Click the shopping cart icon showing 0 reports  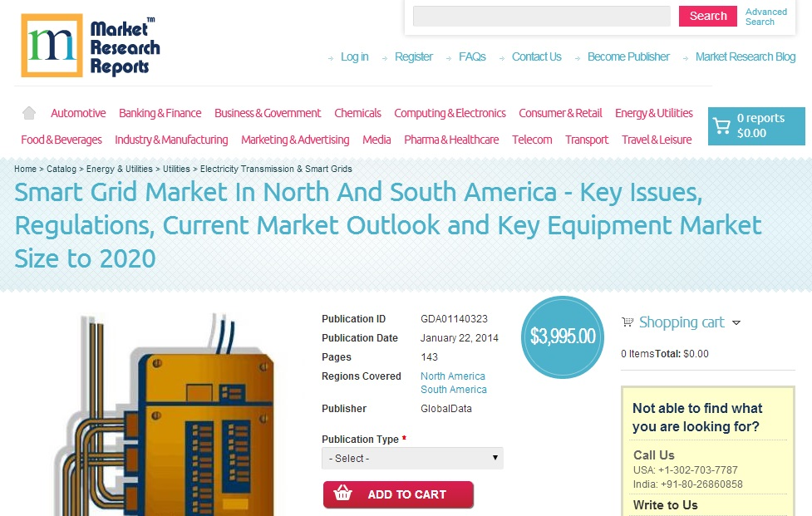721,125
